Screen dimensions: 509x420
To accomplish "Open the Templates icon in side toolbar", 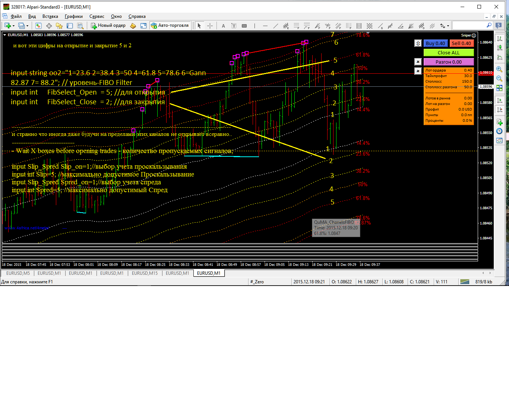I will pos(499,140).
